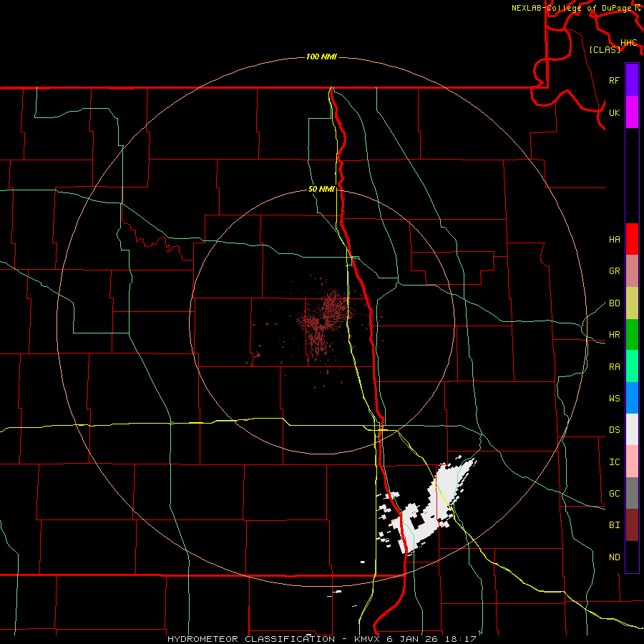This screenshot has height=644, width=644.
Task: Click the RF legend label
Action: point(614,80)
